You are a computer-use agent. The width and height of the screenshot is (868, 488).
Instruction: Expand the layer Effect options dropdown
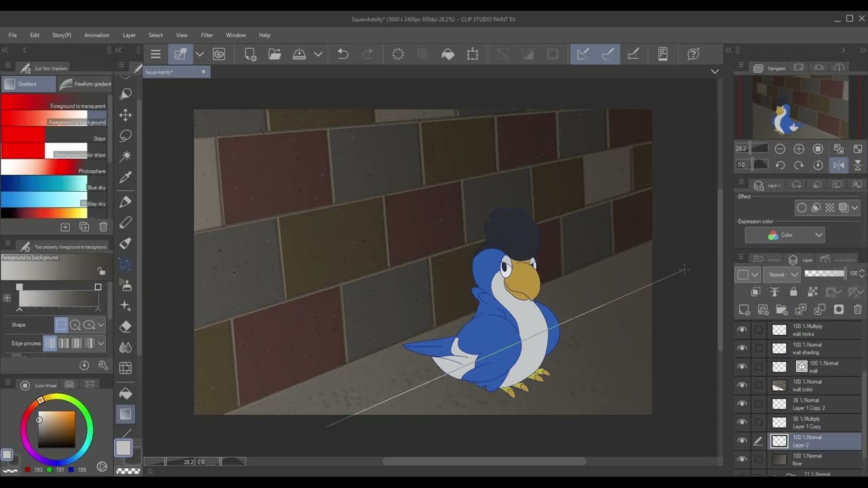pos(854,208)
